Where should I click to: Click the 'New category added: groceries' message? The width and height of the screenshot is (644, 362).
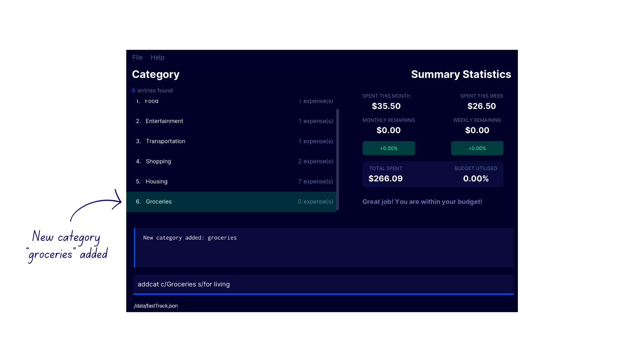190,238
